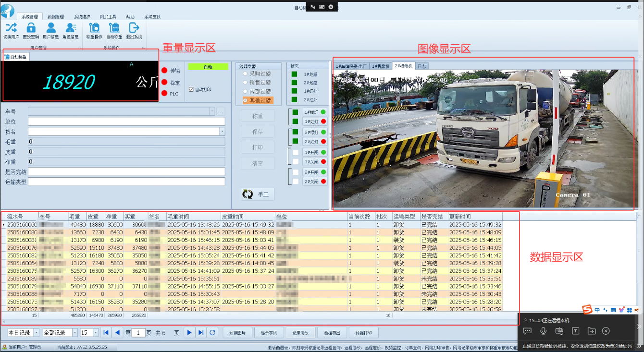Click the 自动称重 ribbon icon
The width and height of the screenshot is (644, 352).
tap(114, 30)
